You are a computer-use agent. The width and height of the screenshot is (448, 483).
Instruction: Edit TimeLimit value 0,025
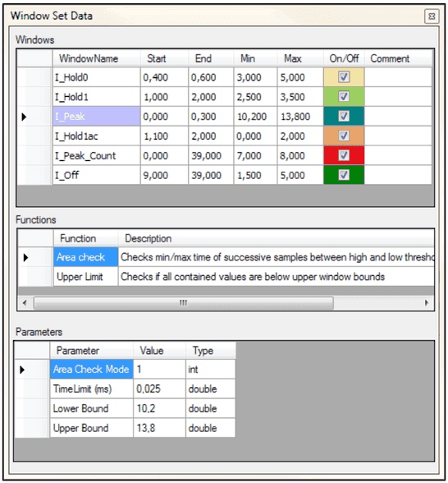[159, 389]
